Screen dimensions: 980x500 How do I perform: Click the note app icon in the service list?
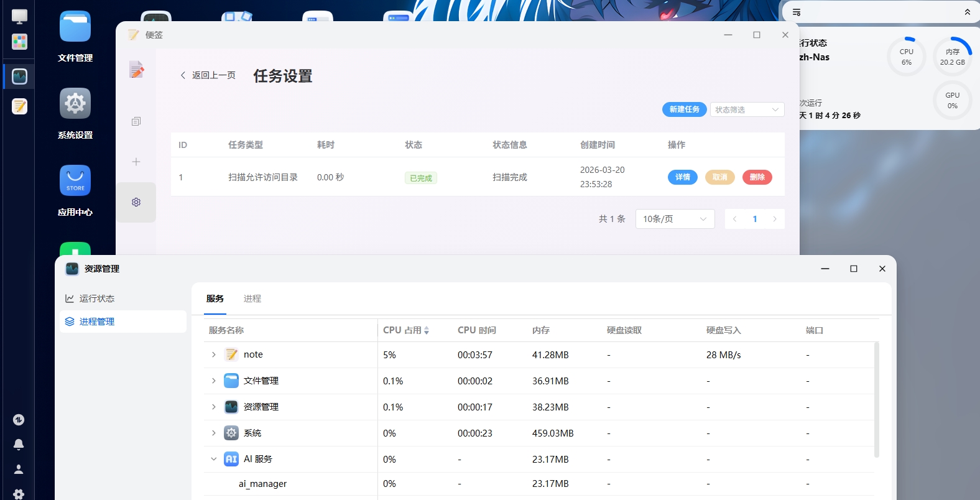click(231, 354)
